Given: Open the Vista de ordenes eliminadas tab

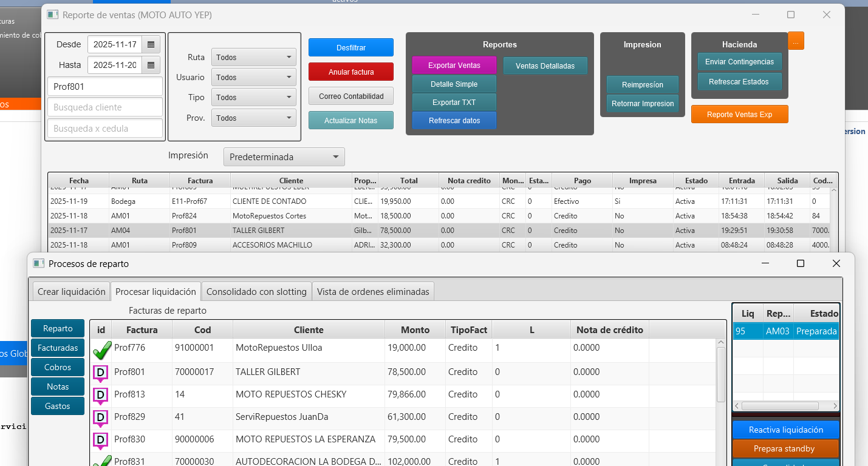Looking at the screenshot, I should (x=373, y=292).
